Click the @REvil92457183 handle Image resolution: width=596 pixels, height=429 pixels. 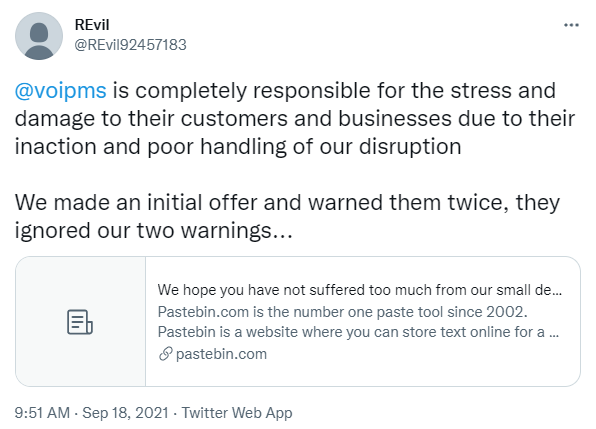coord(130,45)
